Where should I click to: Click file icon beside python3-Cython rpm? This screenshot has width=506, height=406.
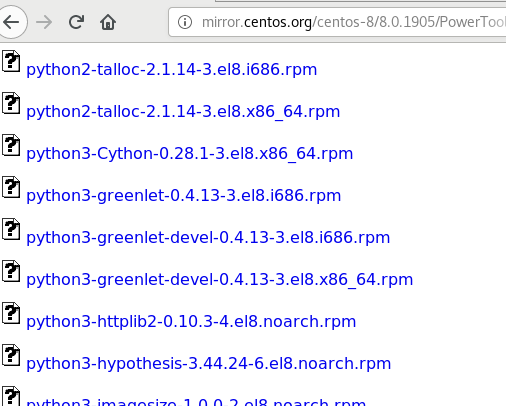pos(11,145)
